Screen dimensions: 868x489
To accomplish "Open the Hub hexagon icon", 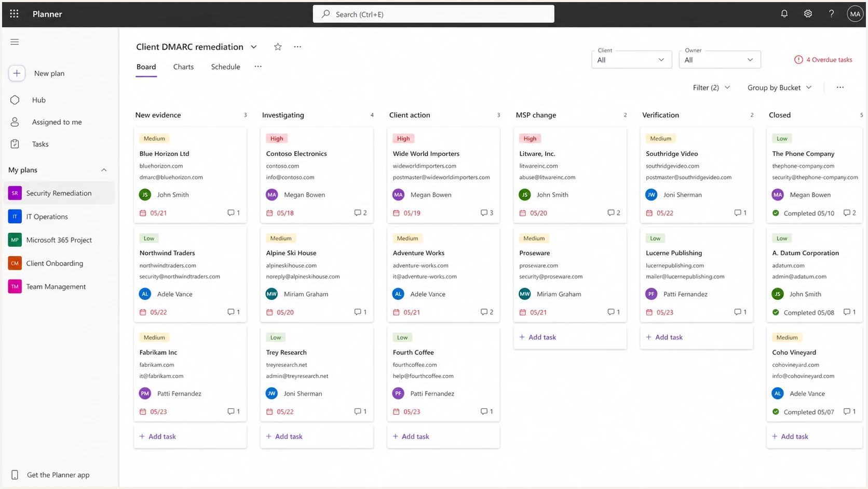I will [x=15, y=100].
